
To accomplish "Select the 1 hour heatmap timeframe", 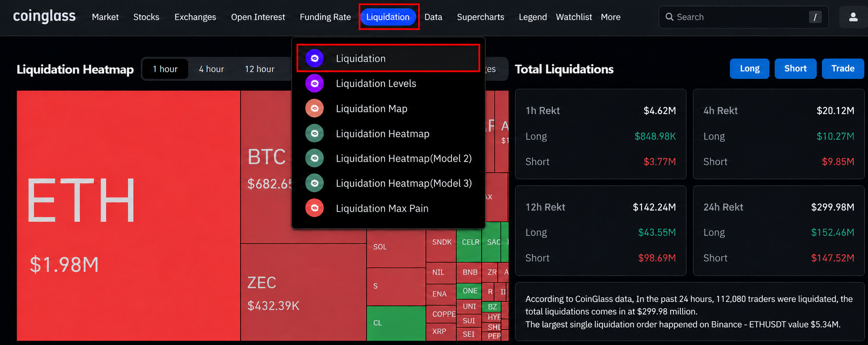I will click(165, 69).
